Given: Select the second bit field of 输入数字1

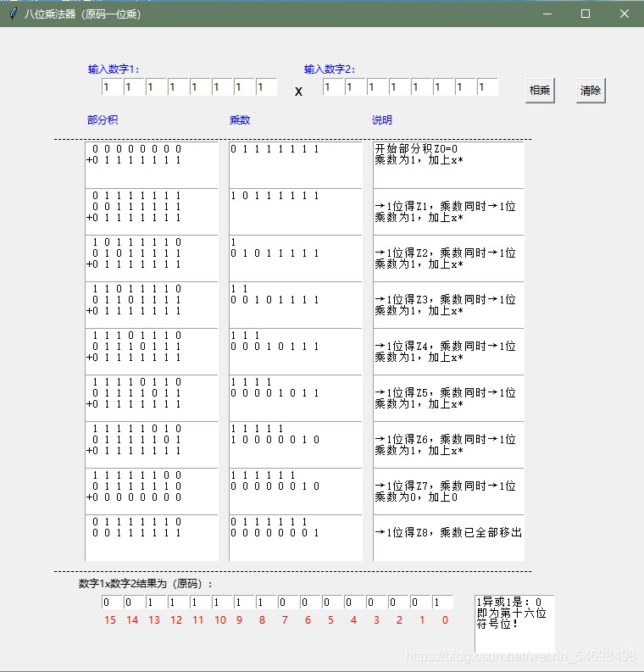Looking at the screenshot, I should point(134,87).
